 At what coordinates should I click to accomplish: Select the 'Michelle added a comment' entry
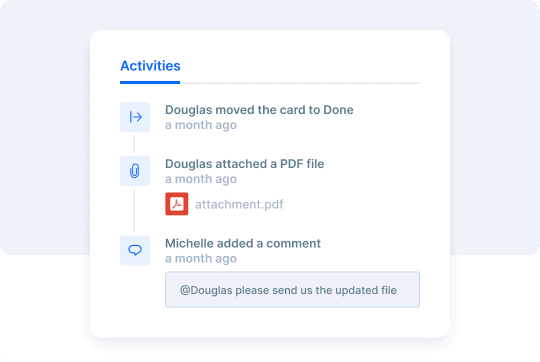pos(243,244)
